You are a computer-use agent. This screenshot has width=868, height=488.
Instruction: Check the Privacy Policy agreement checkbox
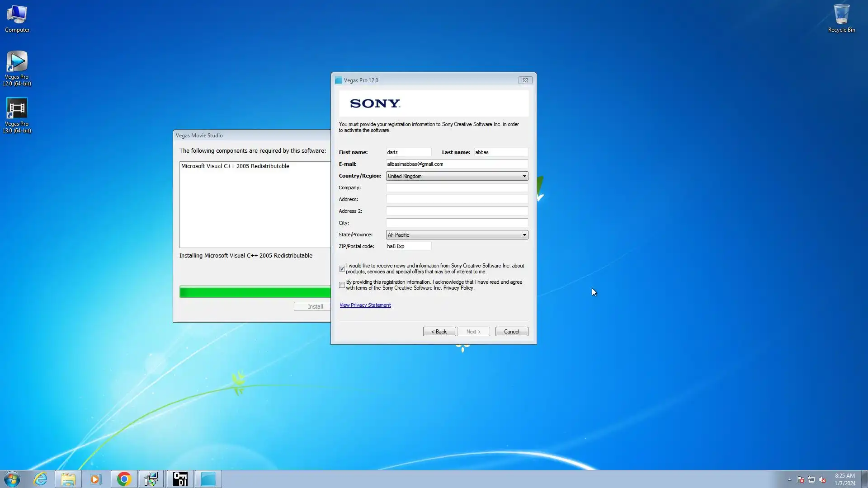342,285
